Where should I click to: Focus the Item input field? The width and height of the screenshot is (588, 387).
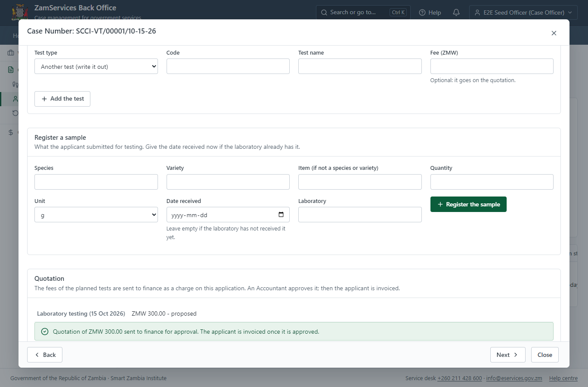click(360, 182)
